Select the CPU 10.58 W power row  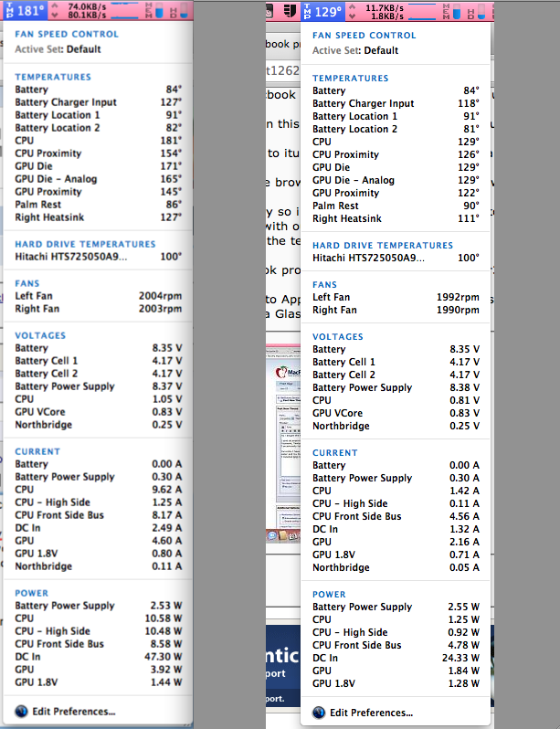click(98, 618)
